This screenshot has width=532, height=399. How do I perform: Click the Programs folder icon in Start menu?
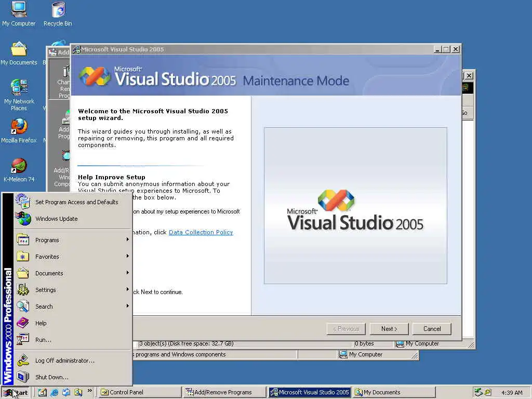tap(23, 240)
